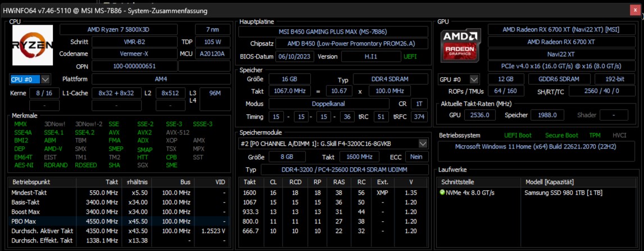Select the Samsung SSD 980 1TB drive row
Image resolution: width=644 pixels, height=251 pixels.
(537, 192)
